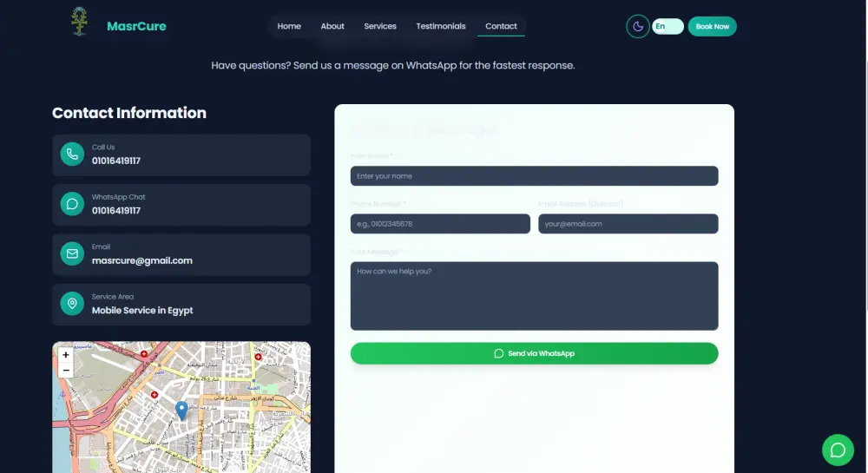Click masrcure@gmail.com email address
Viewport: 868px width, 473px height.
coord(142,260)
